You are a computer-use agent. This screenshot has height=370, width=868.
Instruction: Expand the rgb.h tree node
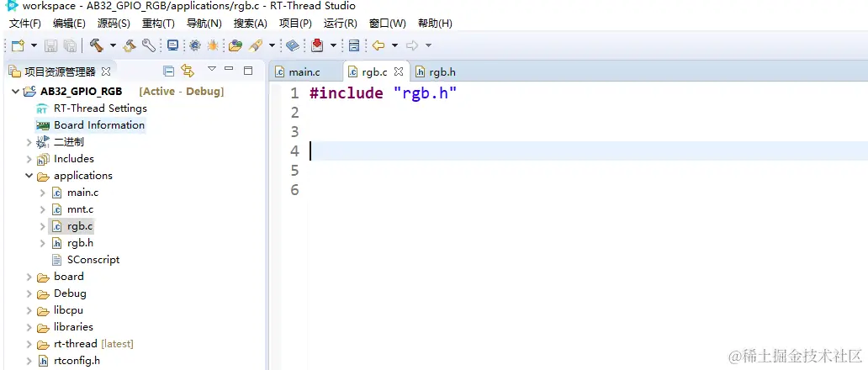[x=43, y=243]
